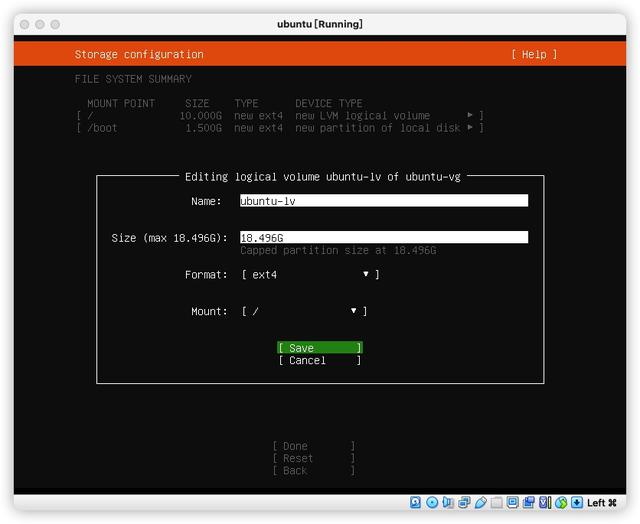Open the Format ext4 dropdown
Image resolution: width=640 pixels, height=524 pixels.
[310, 275]
